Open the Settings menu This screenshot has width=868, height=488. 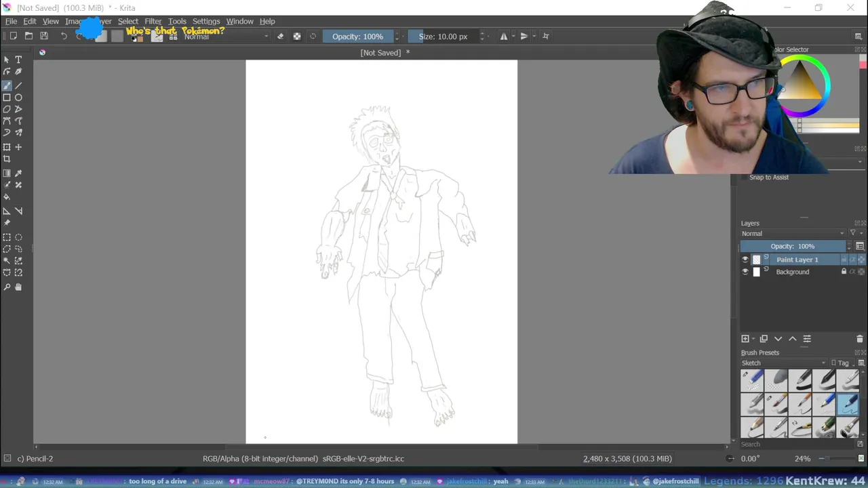tap(206, 21)
